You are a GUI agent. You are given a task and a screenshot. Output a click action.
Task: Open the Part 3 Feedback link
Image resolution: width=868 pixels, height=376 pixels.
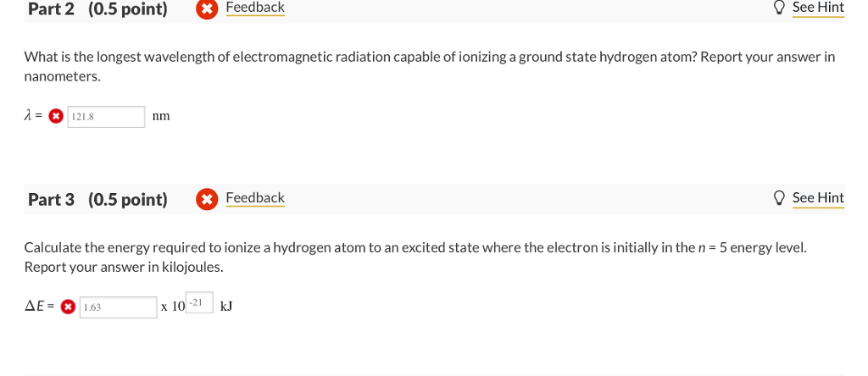point(254,198)
